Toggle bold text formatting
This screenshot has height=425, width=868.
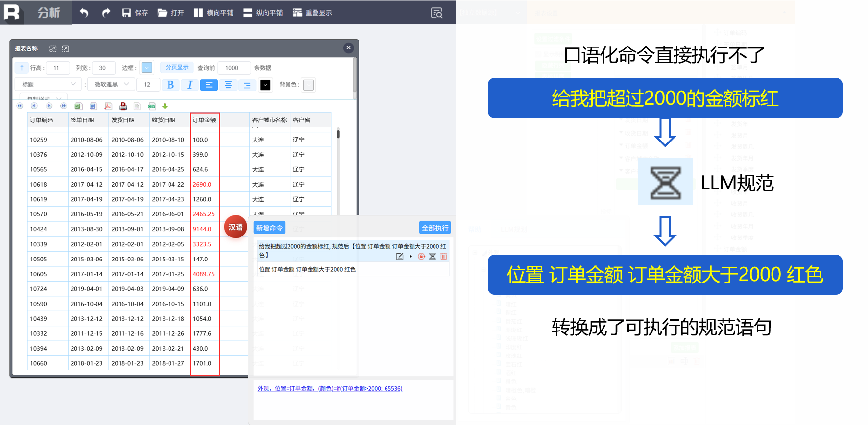[x=170, y=85]
